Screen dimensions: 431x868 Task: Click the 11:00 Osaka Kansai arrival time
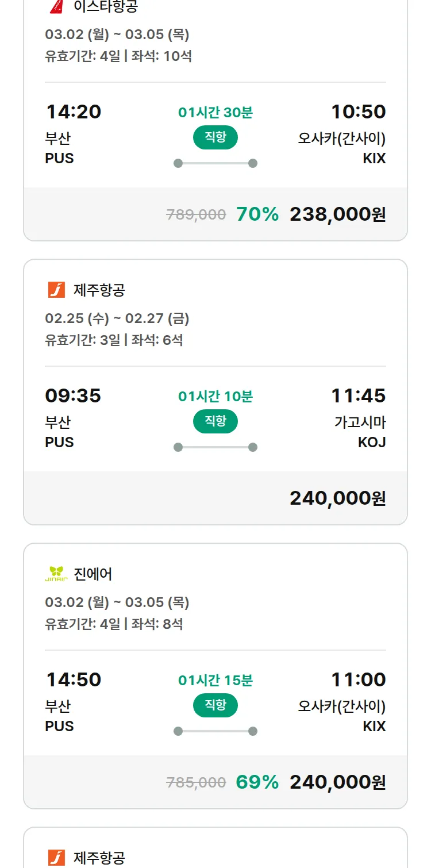coord(358,679)
